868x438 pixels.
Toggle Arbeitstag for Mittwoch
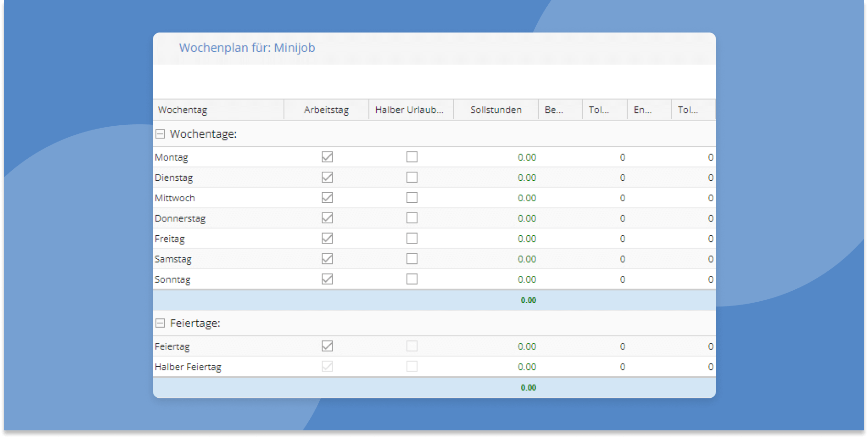pos(327,197)
